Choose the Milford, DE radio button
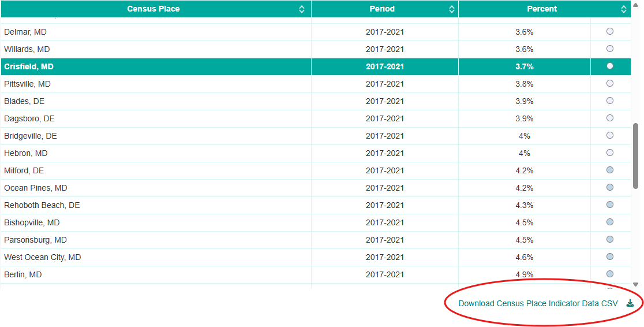 coord(610,170)
